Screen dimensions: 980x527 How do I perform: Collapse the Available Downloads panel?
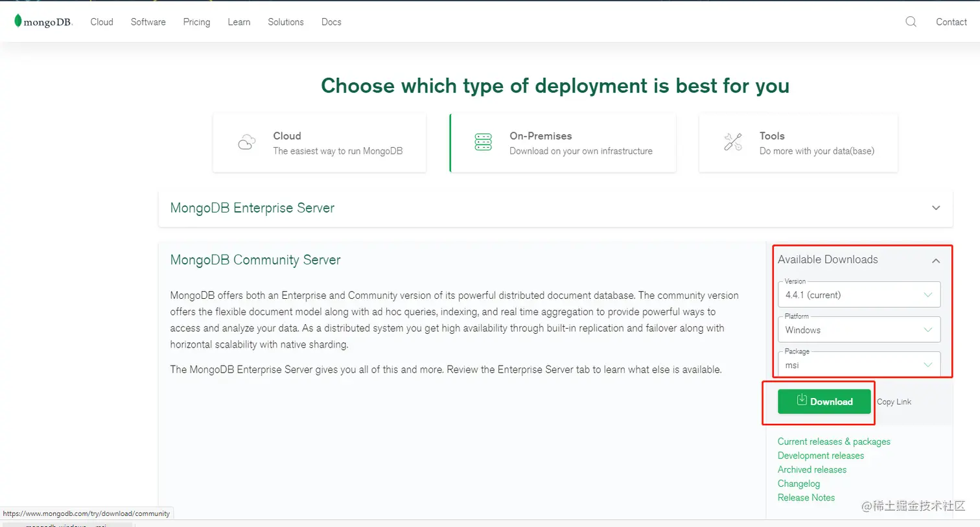coord(936,261)
